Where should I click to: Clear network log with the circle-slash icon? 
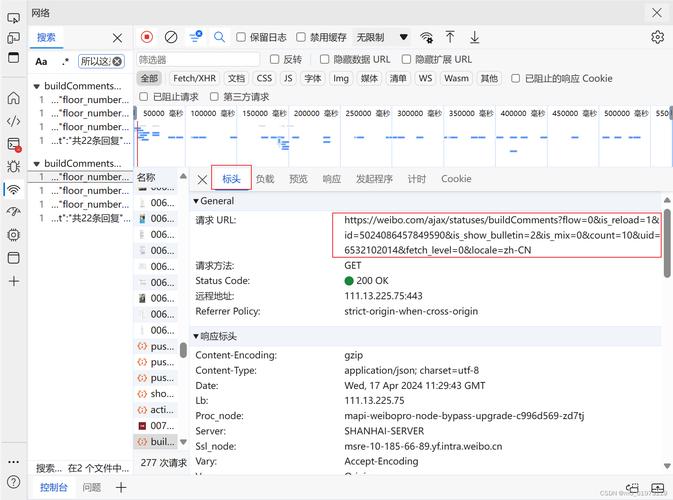(x=171, y=37)
